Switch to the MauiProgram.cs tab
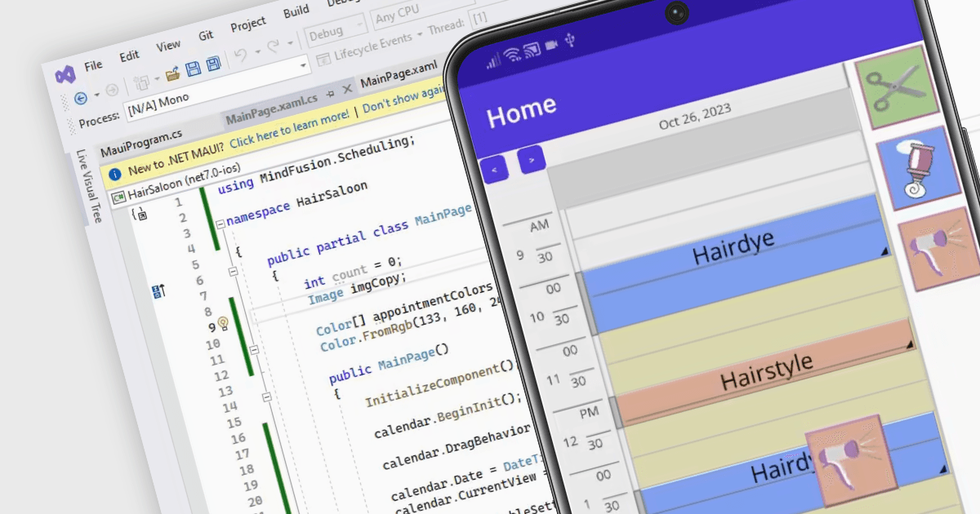This screenshot has width=980, height=514. 141,144
